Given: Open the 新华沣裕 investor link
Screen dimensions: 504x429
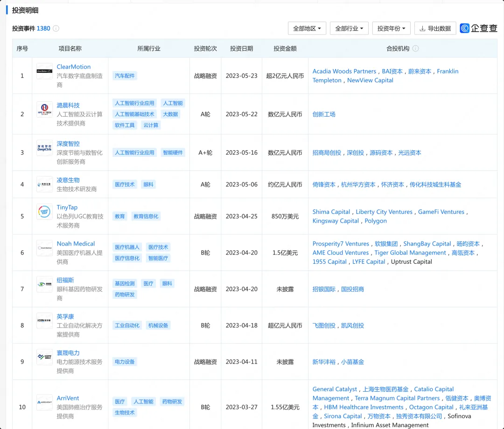Looking at the screenshot, I should 324,361.
